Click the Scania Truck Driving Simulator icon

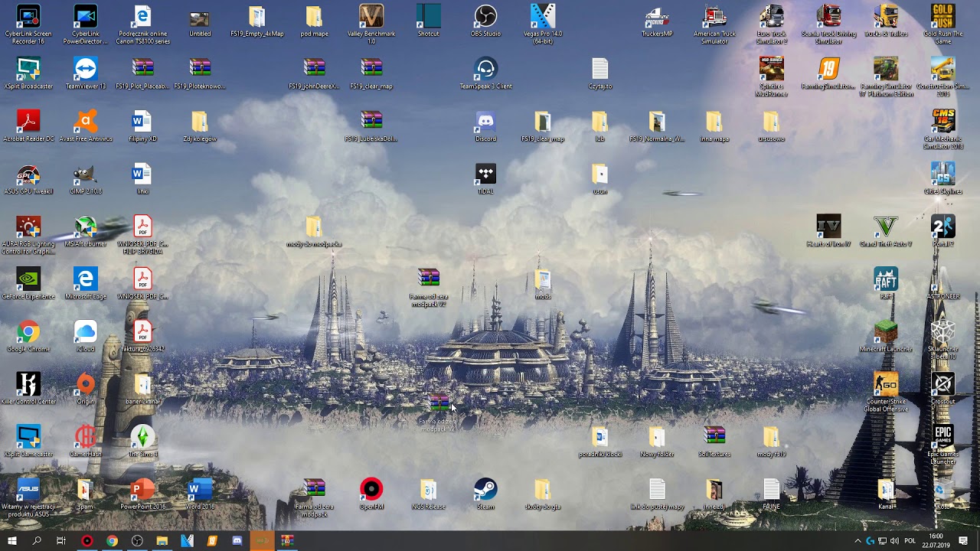coord(828,24)
